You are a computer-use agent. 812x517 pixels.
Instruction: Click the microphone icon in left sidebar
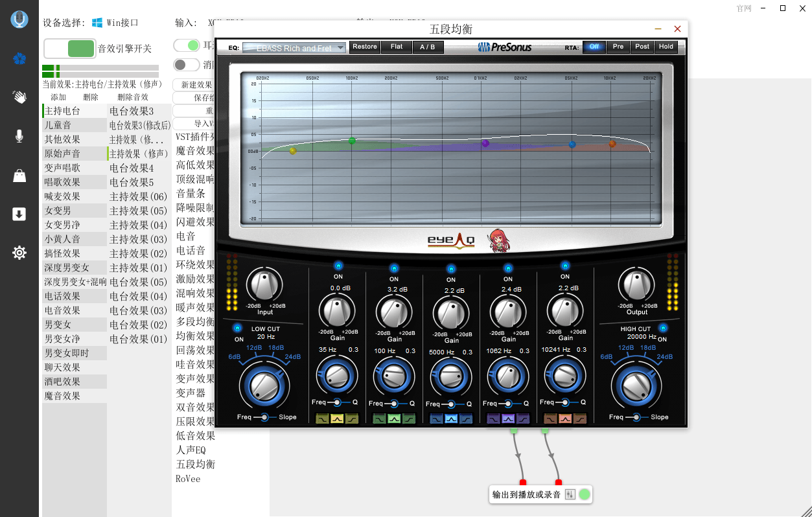click(x=19, y=135)
